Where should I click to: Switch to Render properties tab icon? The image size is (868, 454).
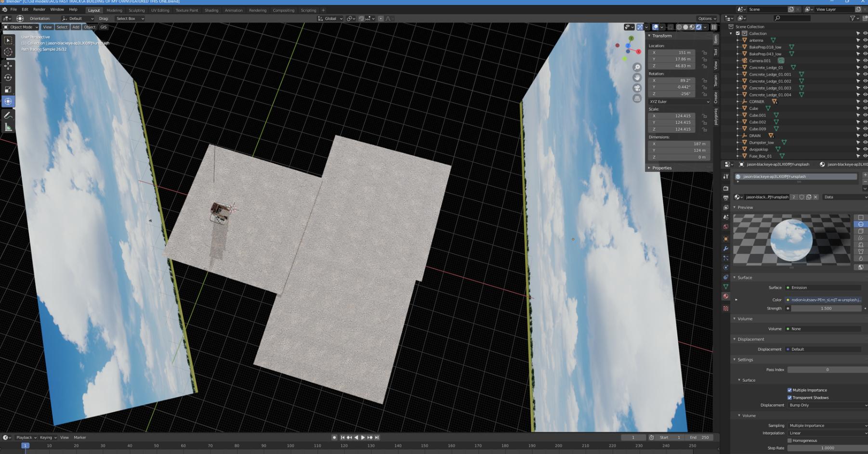click(x=726, y=188)
